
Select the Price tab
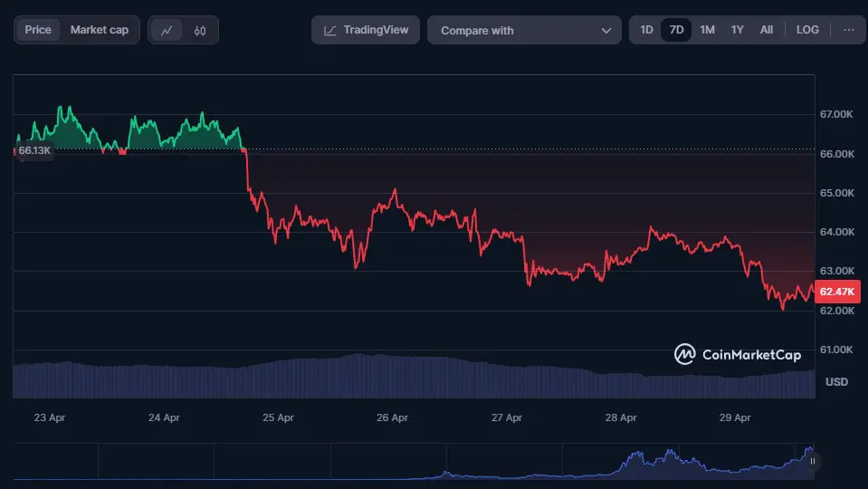pyautogui.click(x=38, y=30)
